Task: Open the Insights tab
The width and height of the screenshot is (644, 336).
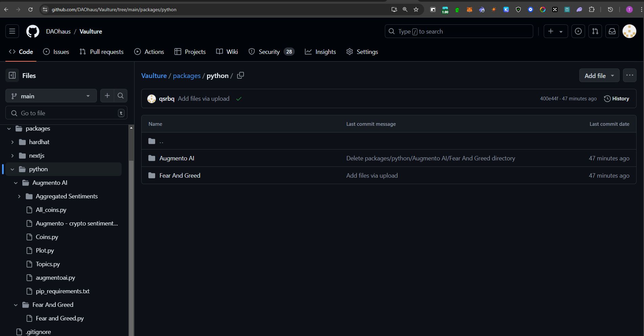Action: pos(320,52)
